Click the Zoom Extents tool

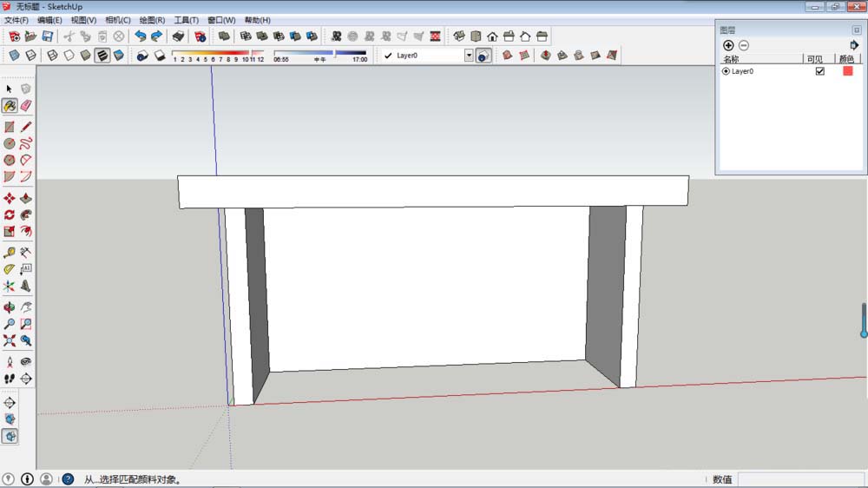point(10,340)
